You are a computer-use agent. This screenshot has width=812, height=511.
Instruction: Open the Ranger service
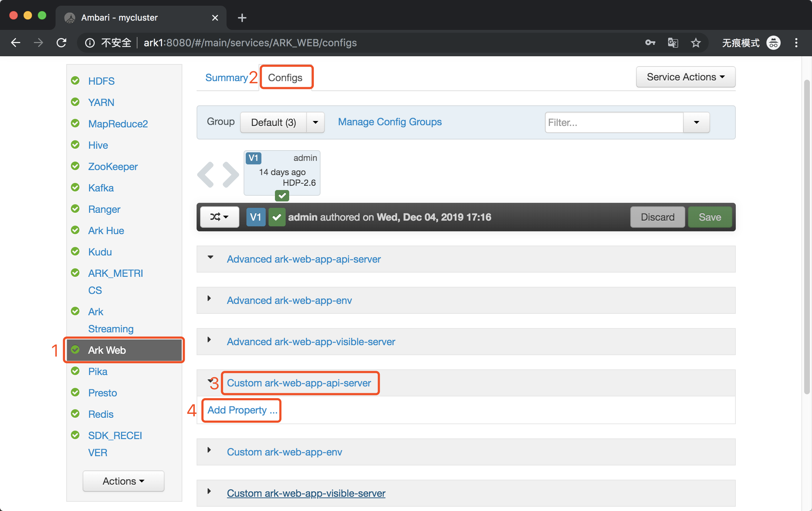point(104,209)
